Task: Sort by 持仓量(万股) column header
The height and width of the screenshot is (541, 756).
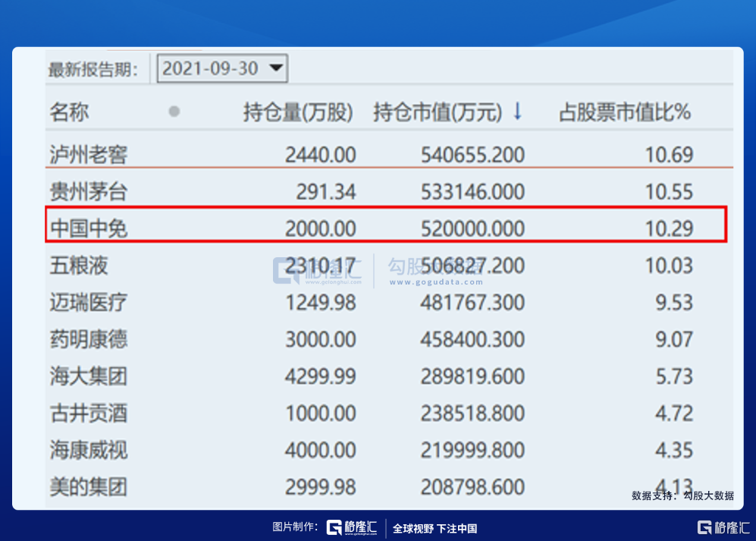Action: [x=298, y=112]
